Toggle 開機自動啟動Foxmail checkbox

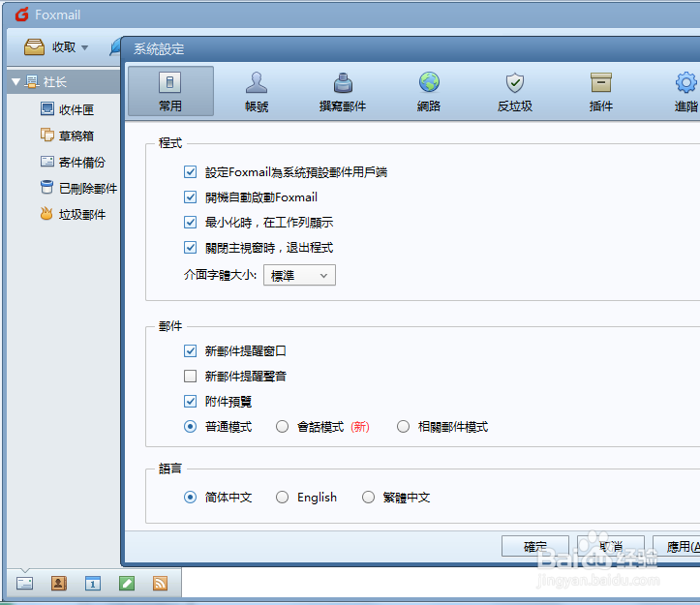190,197
